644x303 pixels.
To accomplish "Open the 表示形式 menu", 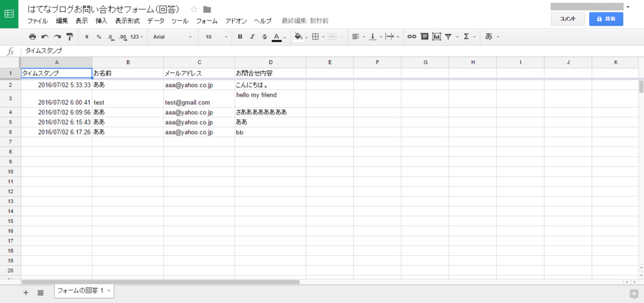I will (127, 21).
